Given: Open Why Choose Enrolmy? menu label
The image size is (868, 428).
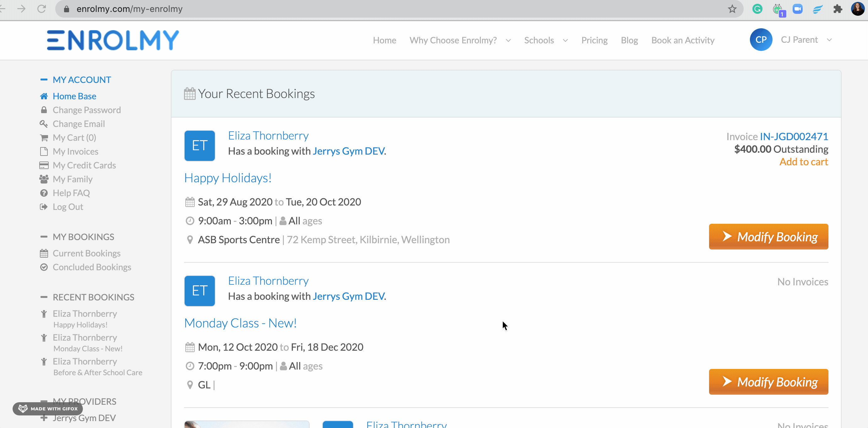Looking at the screenshot, I should coord(453,40).
